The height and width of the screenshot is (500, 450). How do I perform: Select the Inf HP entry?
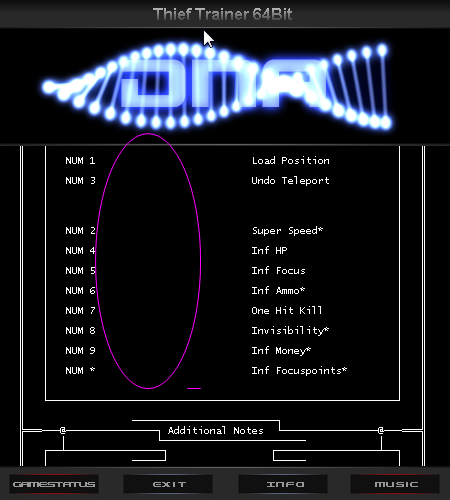[269, 251]
